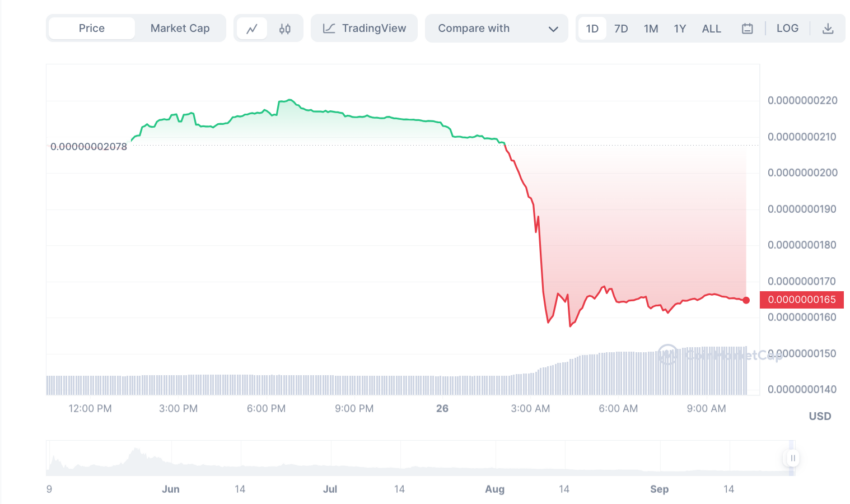Click the Aug marker on mini timeline
Screen dimensions: 850x504
coord(494,489)
